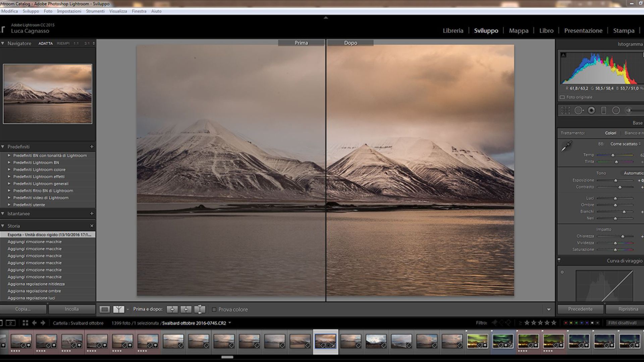This screenshot has height=362, width=644.
Task: Copy before settings to after
Action: [x=172, y=309]
